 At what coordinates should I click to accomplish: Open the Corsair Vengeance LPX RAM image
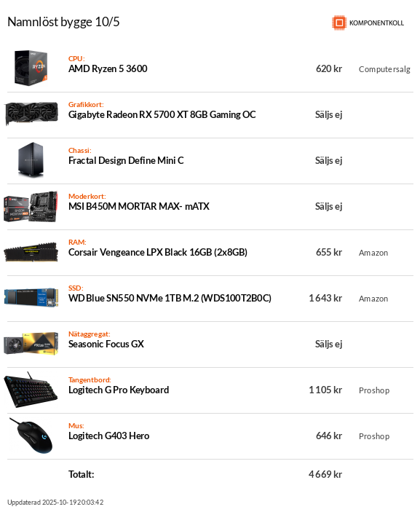[31, 252]
